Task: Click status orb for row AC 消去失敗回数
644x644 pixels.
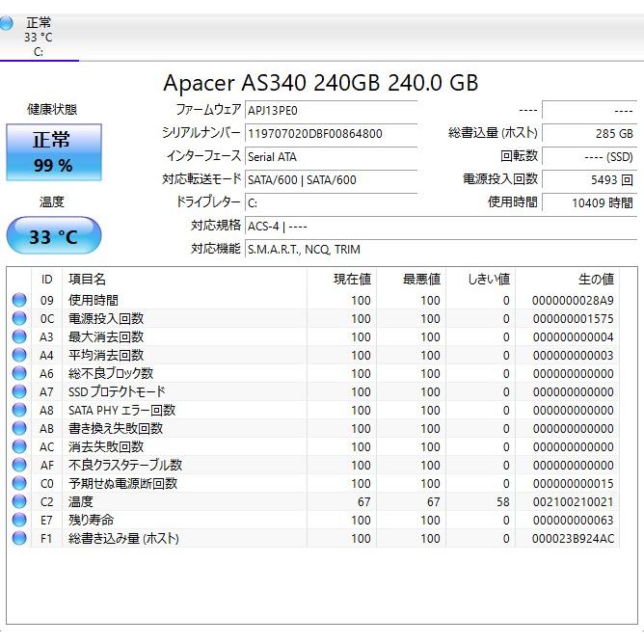Action: click(19, 446)
